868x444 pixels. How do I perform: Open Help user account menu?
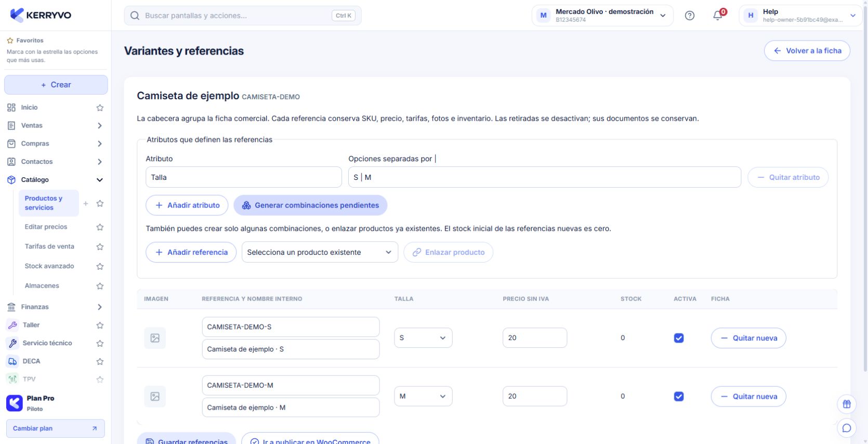coord(799,16)
